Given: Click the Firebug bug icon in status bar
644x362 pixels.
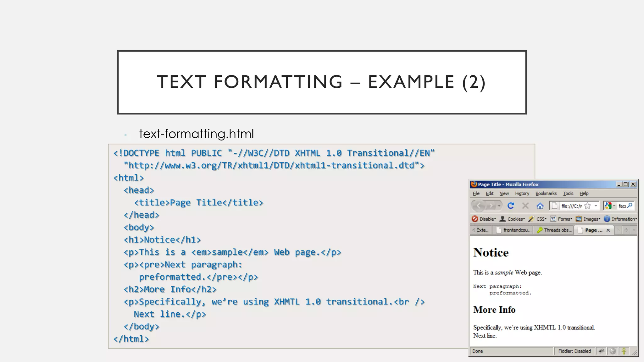Looking at the screenshot, I should pyautogui.click(x=601, y=351).
